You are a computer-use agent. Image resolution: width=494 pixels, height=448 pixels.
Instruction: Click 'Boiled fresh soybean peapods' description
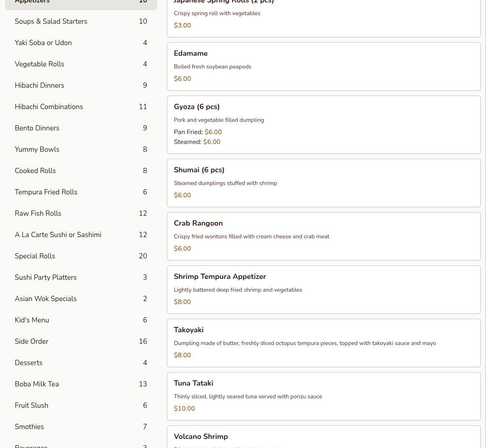(213, 66)
